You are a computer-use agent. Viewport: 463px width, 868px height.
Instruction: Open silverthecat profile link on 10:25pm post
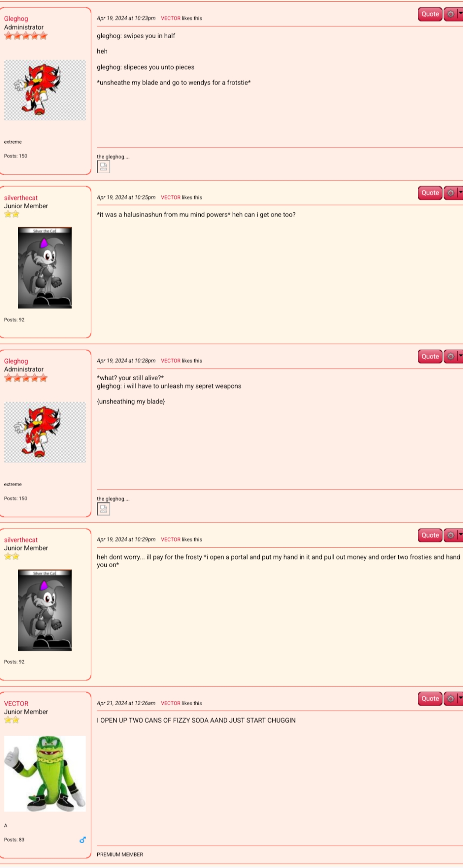click(x=21, y=198)
